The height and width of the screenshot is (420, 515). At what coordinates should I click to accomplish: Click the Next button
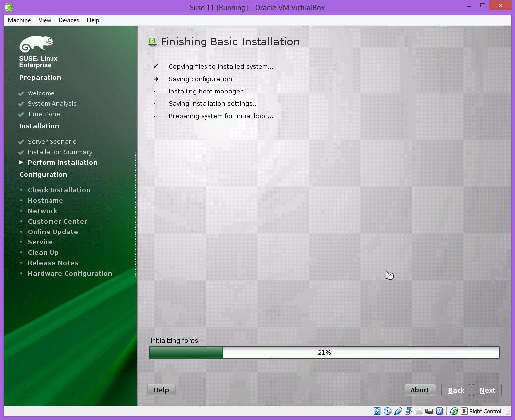pyautogui.click(x=487, y=390)
